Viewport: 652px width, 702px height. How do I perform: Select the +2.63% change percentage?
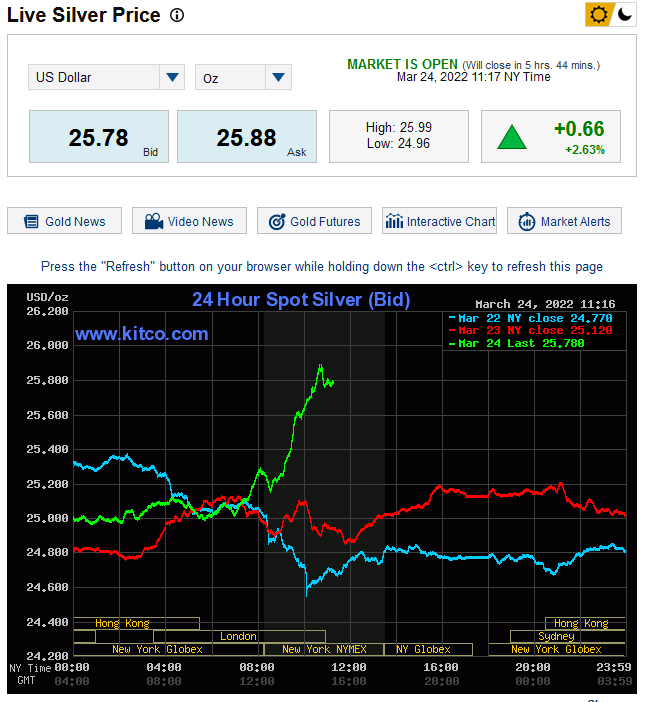point(584,150)
